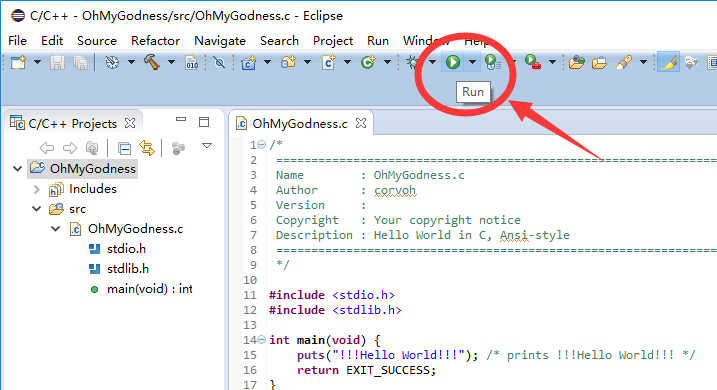Collapse the src folder node

point(37,209)
